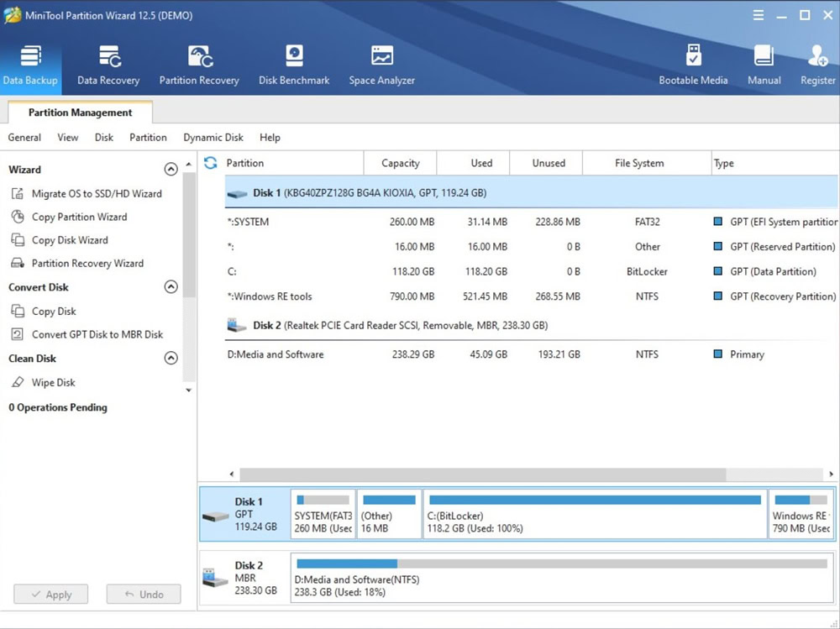Open the Disk menu
The image size is (840, 629).
point(104,137)
